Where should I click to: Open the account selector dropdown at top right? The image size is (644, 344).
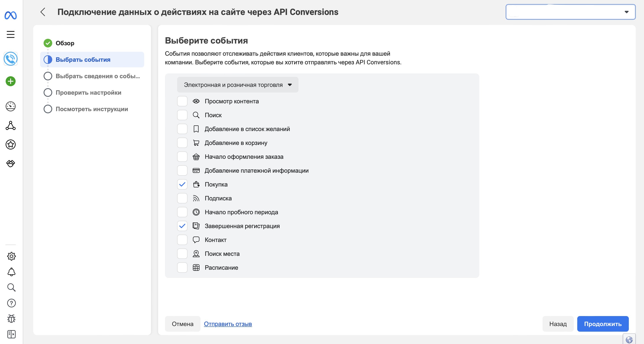pyautogui.click(x=570, y=12)
